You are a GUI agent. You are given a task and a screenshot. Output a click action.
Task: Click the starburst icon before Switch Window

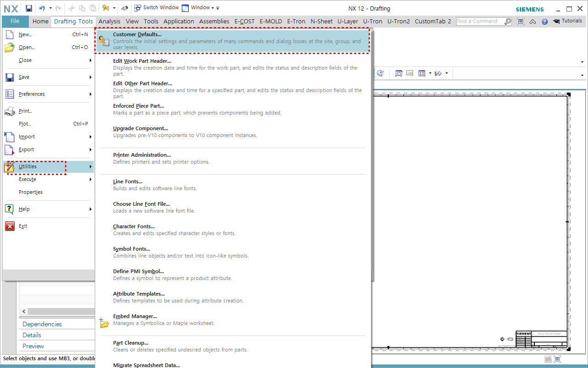(x=106, y=8)
